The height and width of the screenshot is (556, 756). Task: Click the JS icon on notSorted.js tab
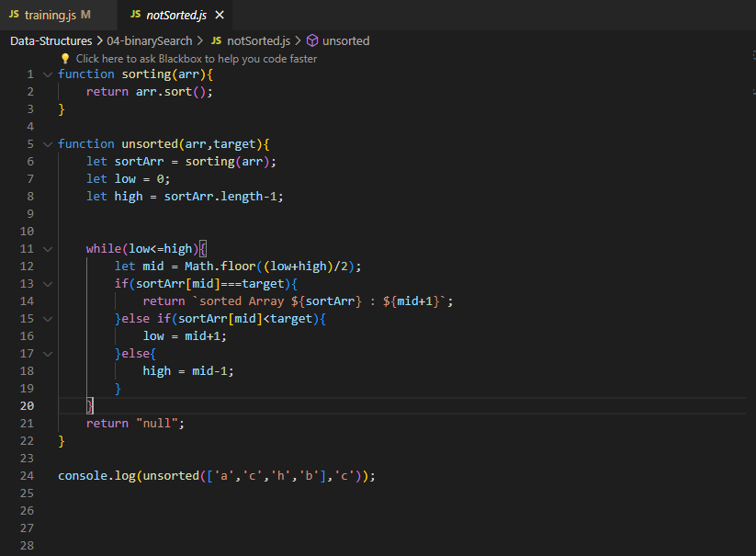135,15
